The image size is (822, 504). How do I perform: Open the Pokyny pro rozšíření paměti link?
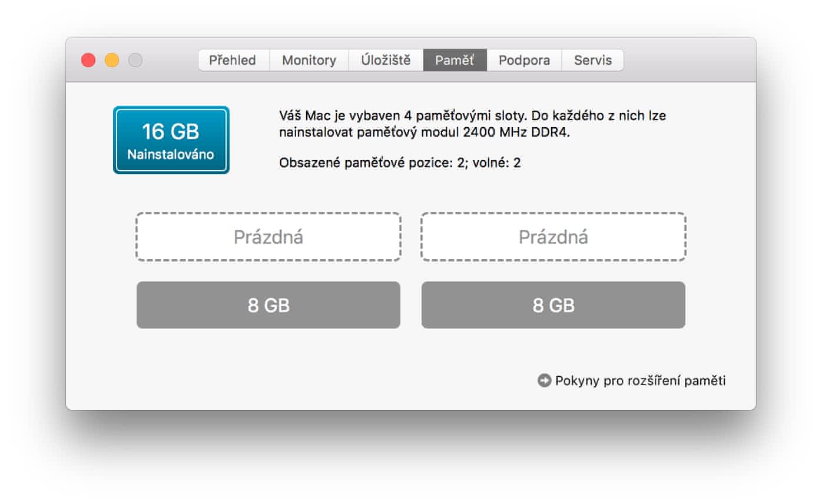click(x=640, y=381)
